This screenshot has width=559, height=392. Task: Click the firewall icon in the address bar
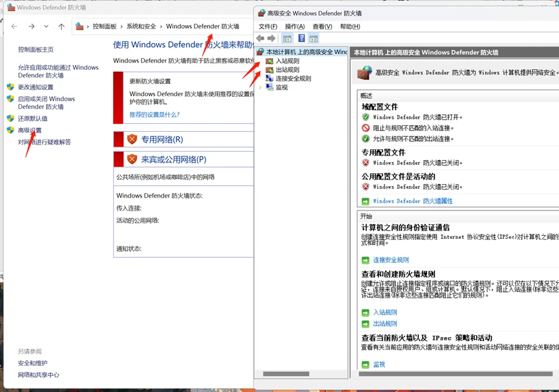[x=79, y=26]
